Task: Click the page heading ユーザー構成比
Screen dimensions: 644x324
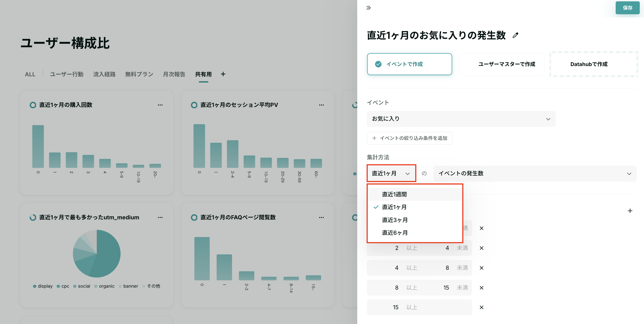Action: point(65,43)
